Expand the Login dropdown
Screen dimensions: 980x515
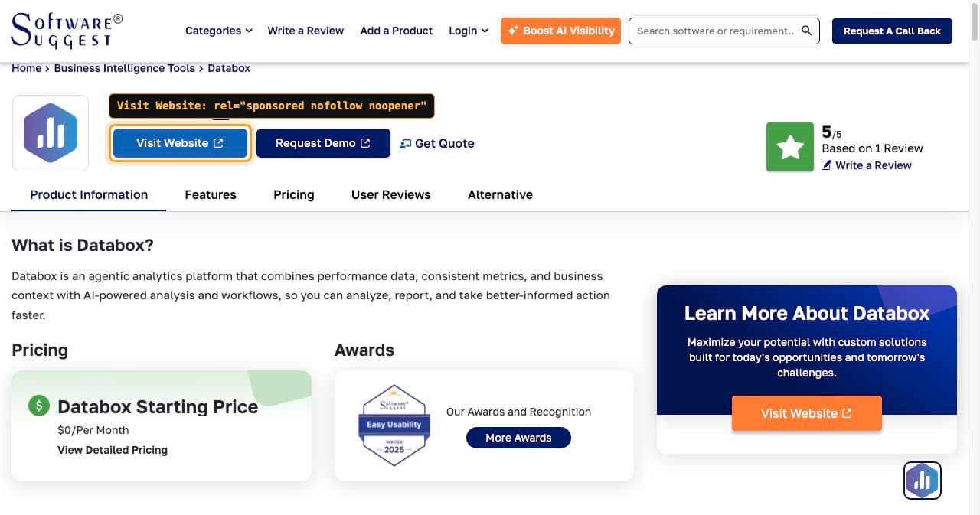tap(468, 31)
